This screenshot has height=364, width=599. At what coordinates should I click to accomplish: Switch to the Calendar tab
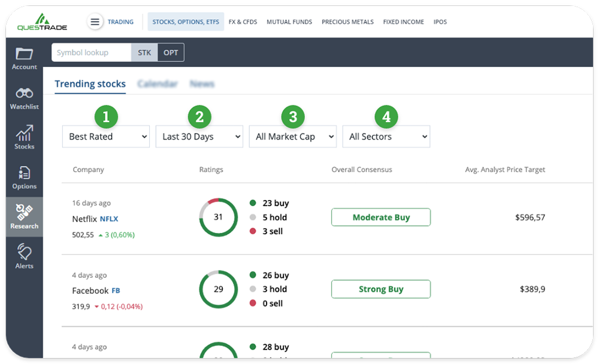point(158,84)
